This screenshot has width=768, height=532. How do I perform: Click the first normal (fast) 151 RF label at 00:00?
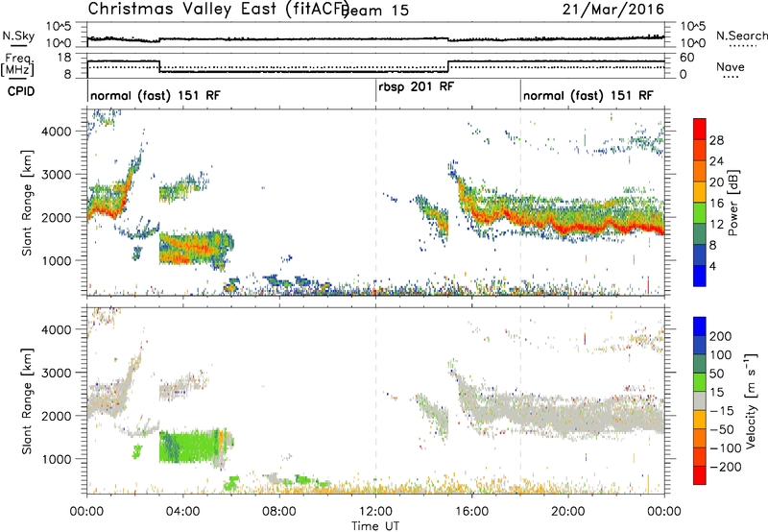(156, 95)
